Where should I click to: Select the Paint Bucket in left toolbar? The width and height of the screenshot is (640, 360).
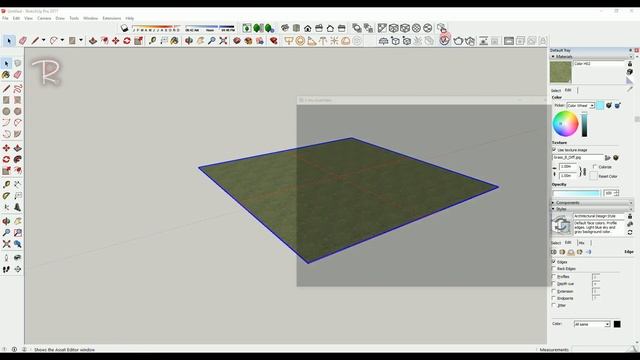tap(6, 75)
